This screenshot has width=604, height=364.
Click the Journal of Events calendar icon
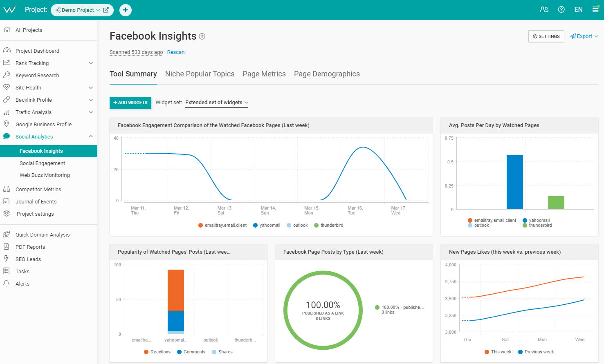tap(7, 201)
